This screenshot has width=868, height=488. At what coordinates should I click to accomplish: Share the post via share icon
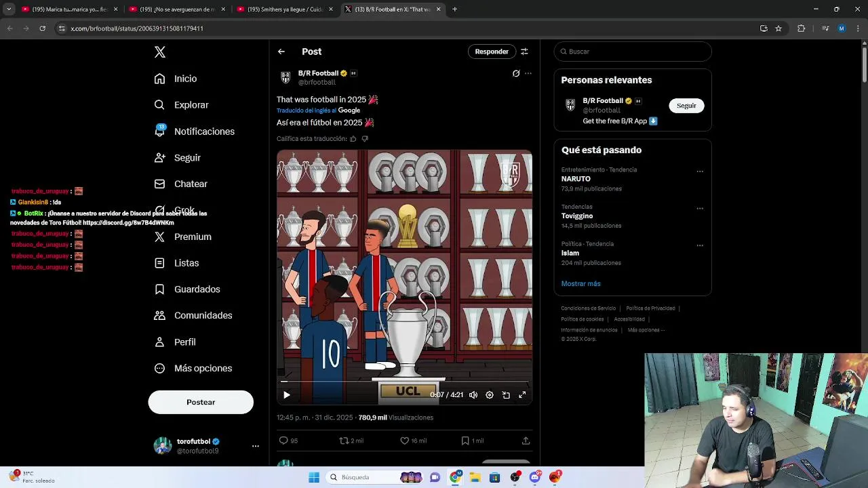(526, 441)
